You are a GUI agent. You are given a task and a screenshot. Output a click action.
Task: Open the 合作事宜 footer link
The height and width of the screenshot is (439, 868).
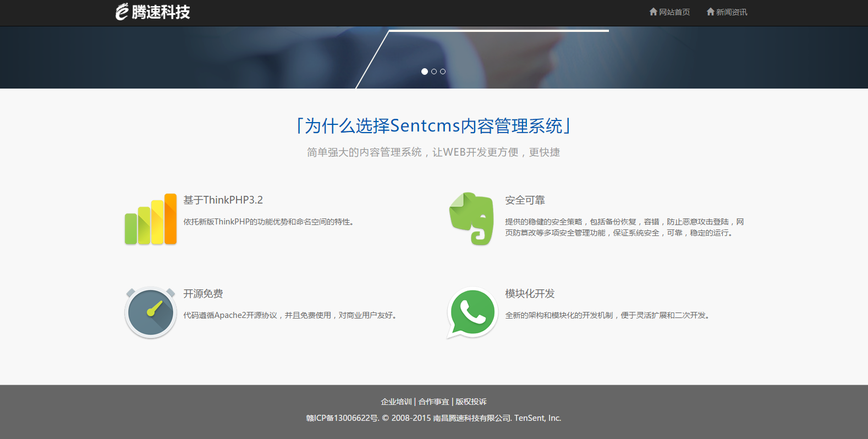pos(433,402)
